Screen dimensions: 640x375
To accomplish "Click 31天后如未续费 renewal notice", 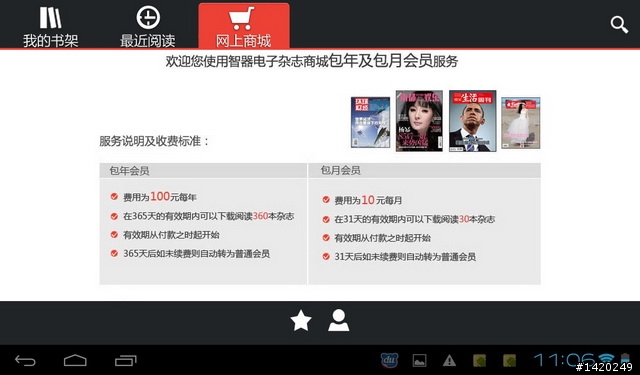I will (x=405, y=257).
